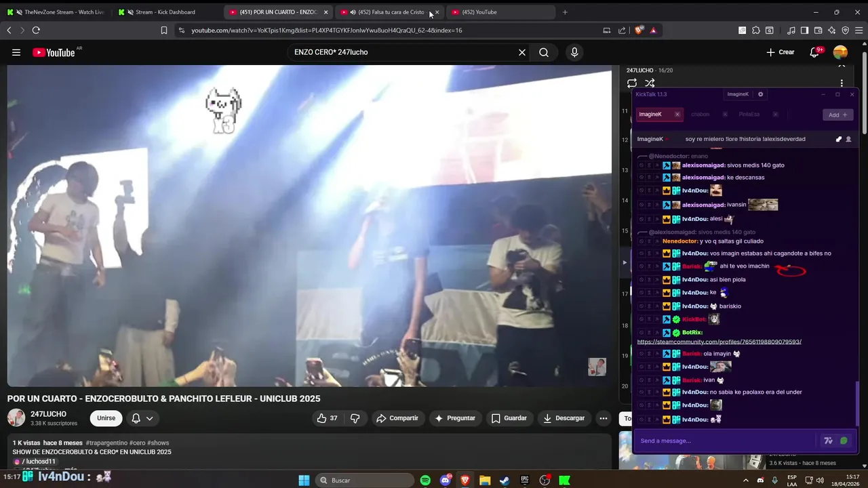Click Descargar download button
Image resolution: width=868 pixels, height=488 pixels.
[x=564, y=418]
